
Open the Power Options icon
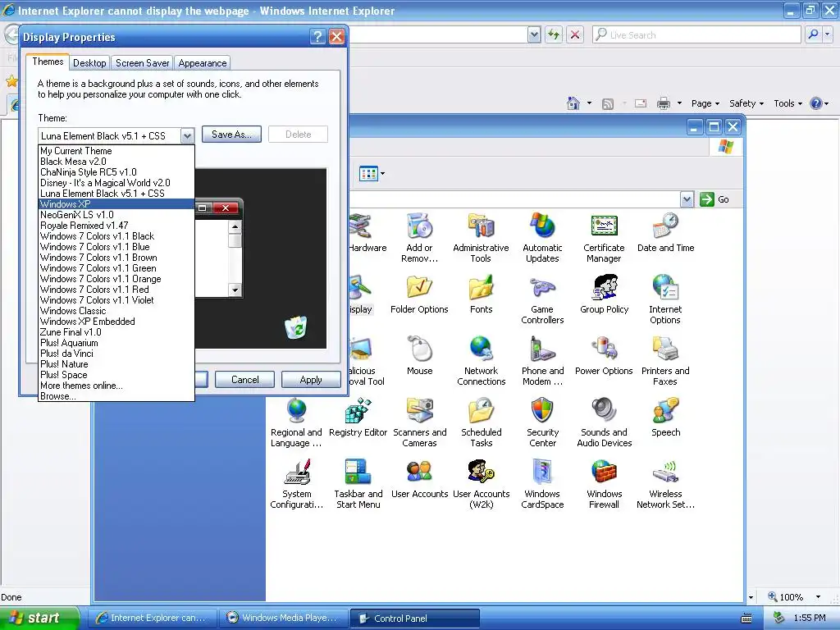[x=604, y=355]
